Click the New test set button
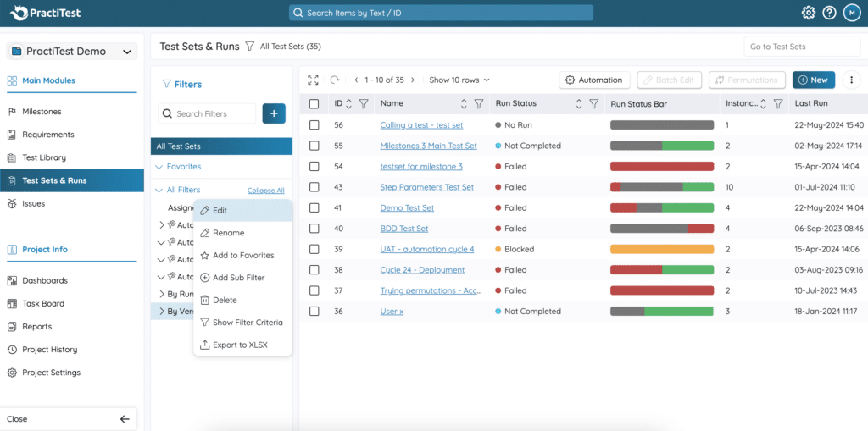The width and height of the screenshot is (868, 431). pos(813,80)
